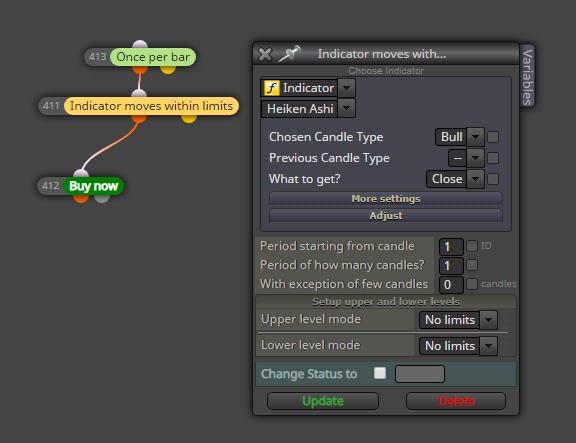Select the Buy now block

pyautogui.click(x=94, y=186)
